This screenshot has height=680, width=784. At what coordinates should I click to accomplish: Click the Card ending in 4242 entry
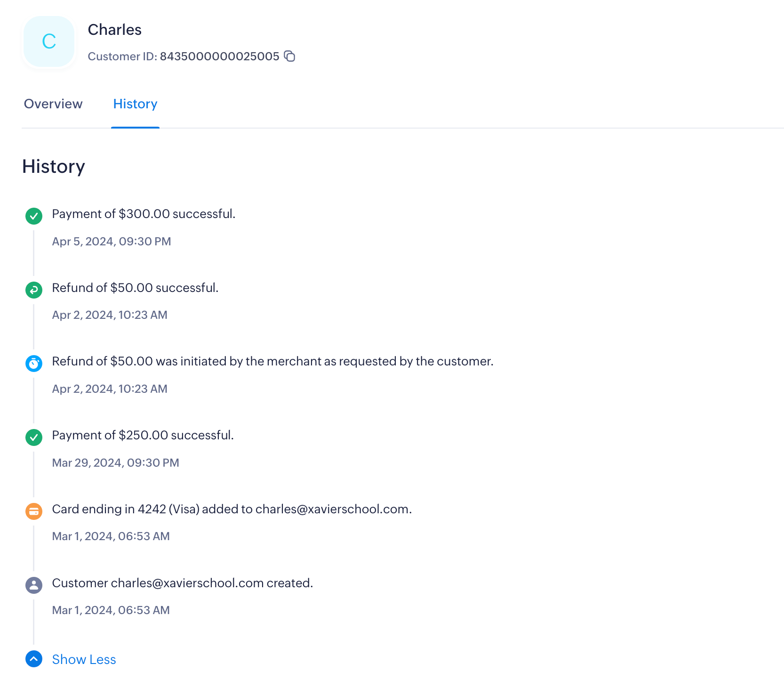coord(232,509)
